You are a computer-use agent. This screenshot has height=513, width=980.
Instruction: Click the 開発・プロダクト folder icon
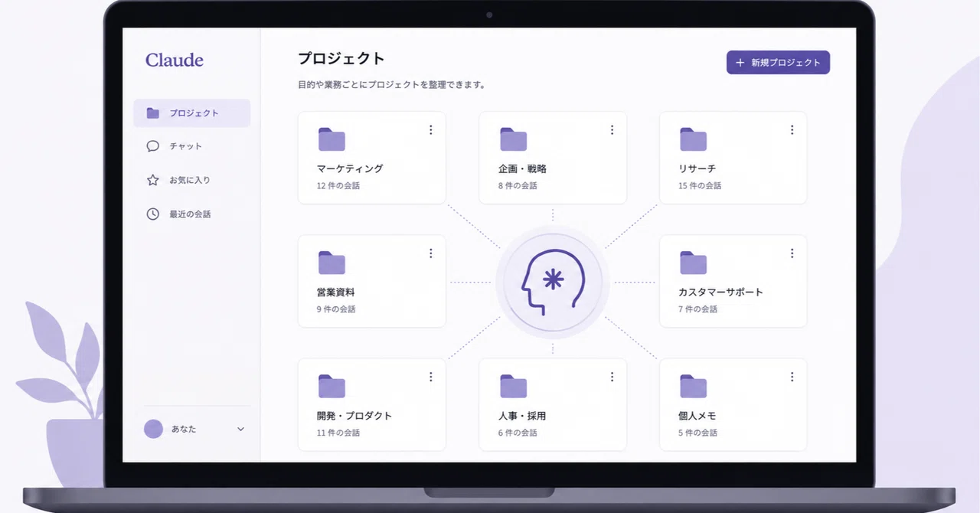pyautogui.click(x=332, y=387)
